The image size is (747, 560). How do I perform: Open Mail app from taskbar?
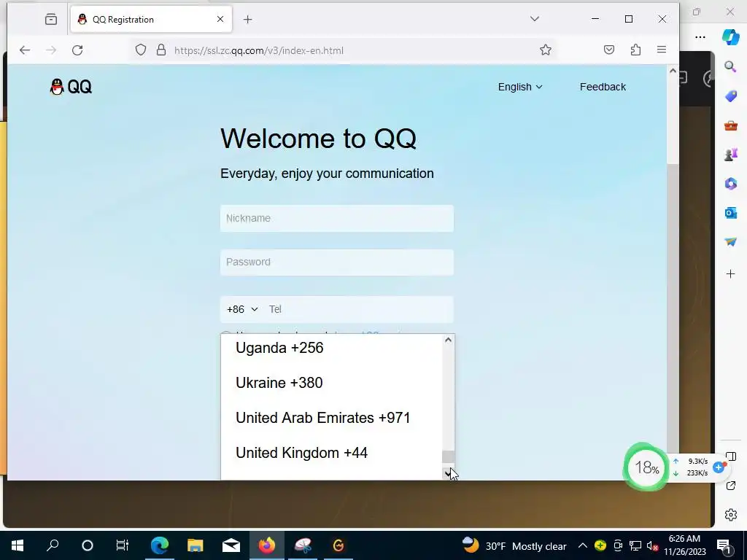[231, 545]
